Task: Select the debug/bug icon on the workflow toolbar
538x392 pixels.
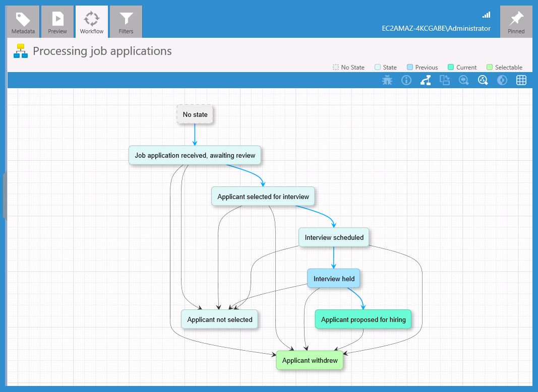Action: tap(387, 80)
